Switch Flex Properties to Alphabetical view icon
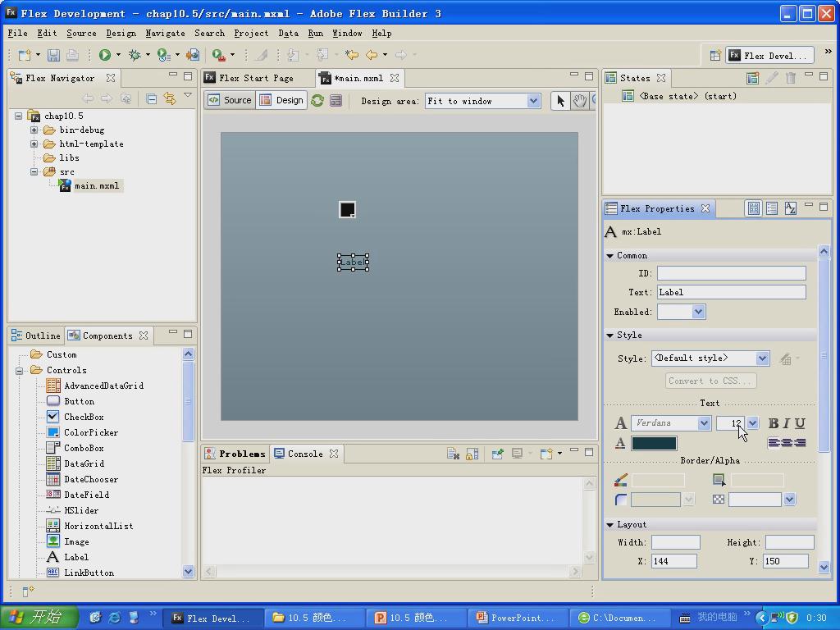The height and width of the screenshot is (630, 840). pos(790,208)
